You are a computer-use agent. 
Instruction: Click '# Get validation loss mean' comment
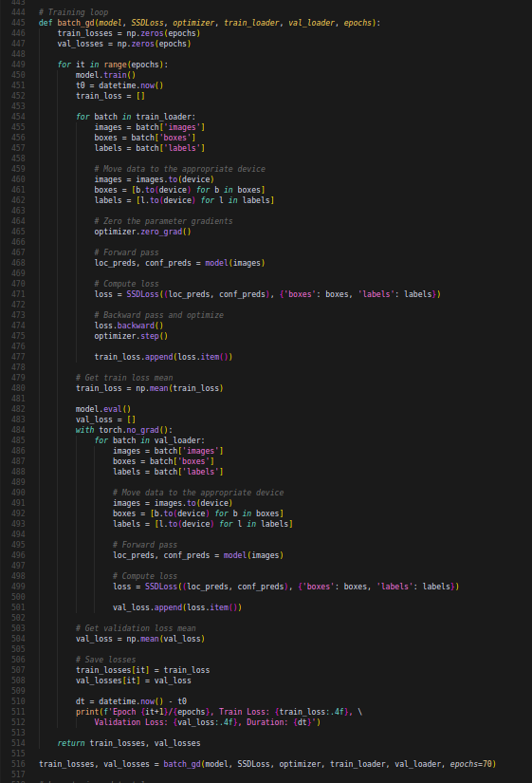[x=136, y=628]
